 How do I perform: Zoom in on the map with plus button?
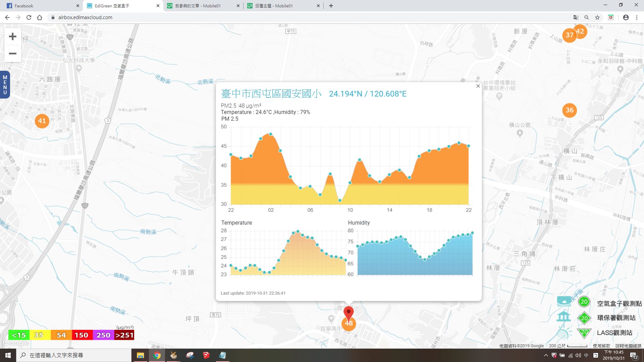[x=12, y=37]
